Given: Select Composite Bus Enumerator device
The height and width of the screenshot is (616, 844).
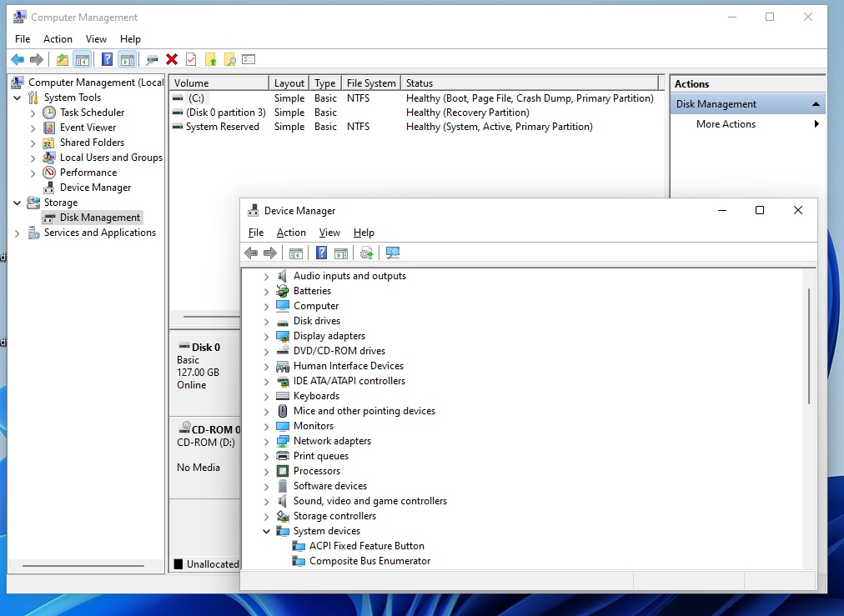Looking at the screenshot, I should click(x=369, y=561).
